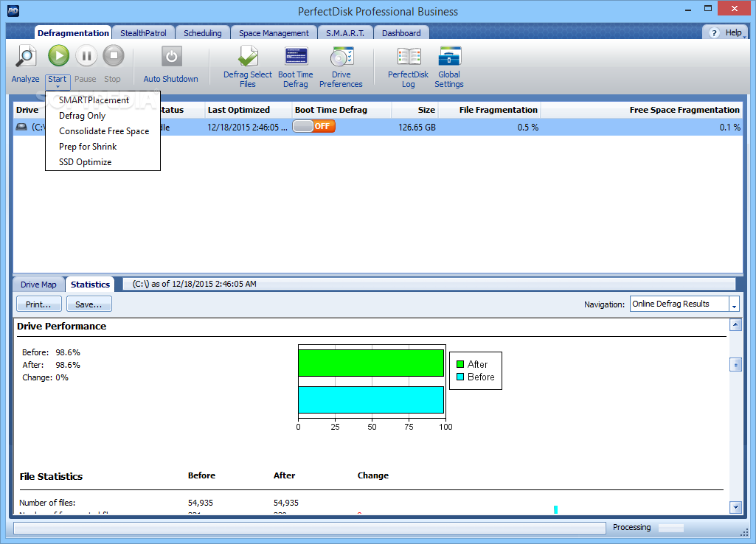The height and width of the screenshot is (544, 756).
Task: Click the Save... button
Action: pyautogui.click(x=89, y=304)
